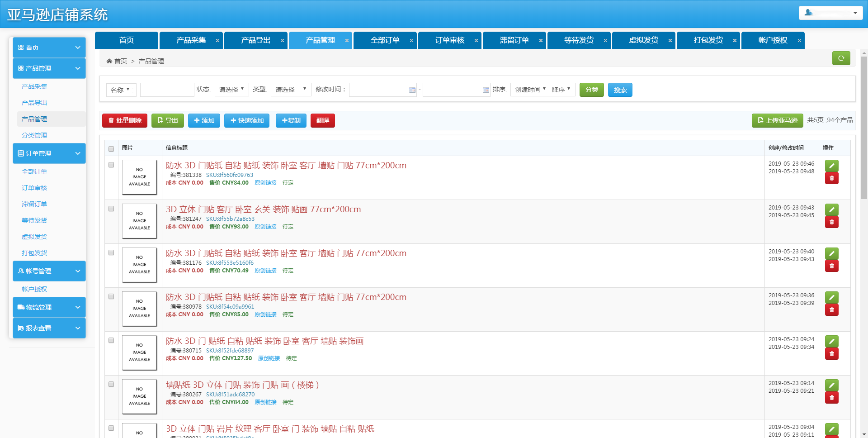
Task: Edit product 380978 with pencil icon
Action: 831,297
